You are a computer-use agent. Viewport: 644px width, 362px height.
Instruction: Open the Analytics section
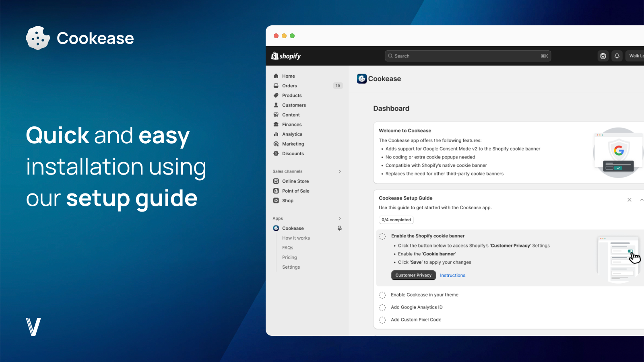(291, 134)
